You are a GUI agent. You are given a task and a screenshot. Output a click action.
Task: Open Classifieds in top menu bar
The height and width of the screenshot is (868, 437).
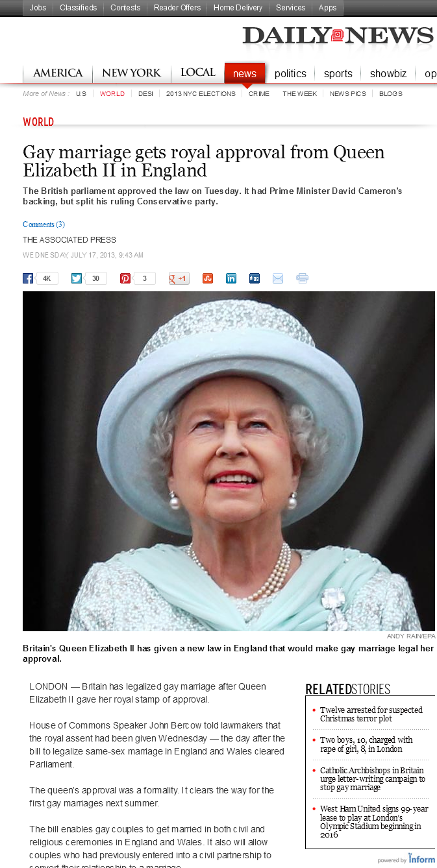point(78,8)
